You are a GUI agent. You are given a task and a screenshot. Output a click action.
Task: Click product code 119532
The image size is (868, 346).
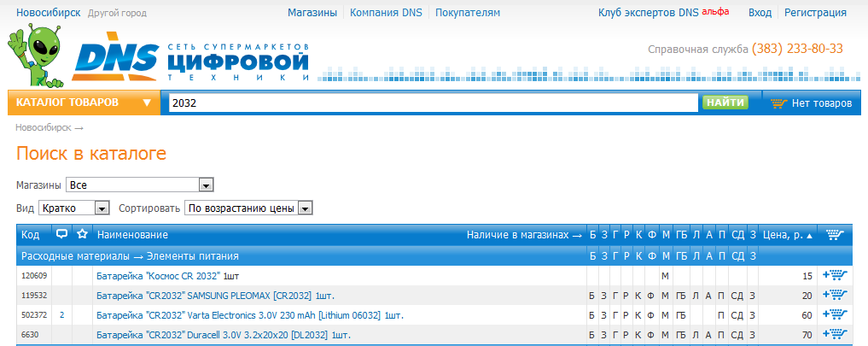click(34, 295)
